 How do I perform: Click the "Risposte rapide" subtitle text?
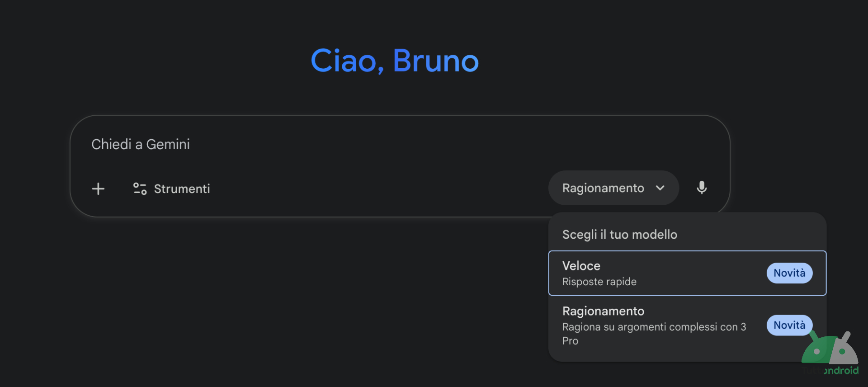point(599,282)
